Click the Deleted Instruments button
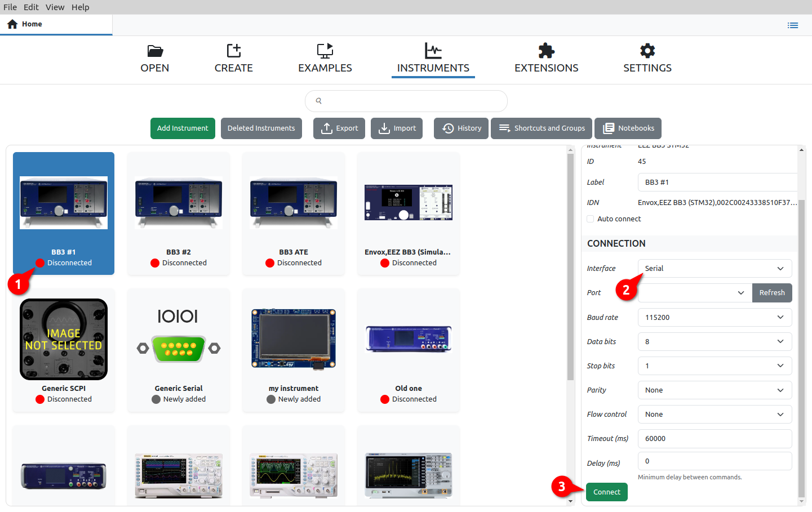Screen dimensions: 812x512 click(x=261, y=128)
